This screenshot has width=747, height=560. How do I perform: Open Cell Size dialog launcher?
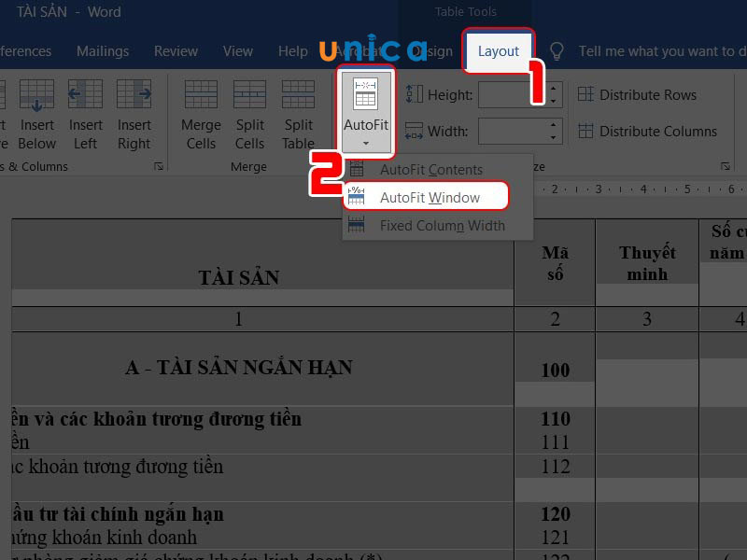click(x=725, y=166)
